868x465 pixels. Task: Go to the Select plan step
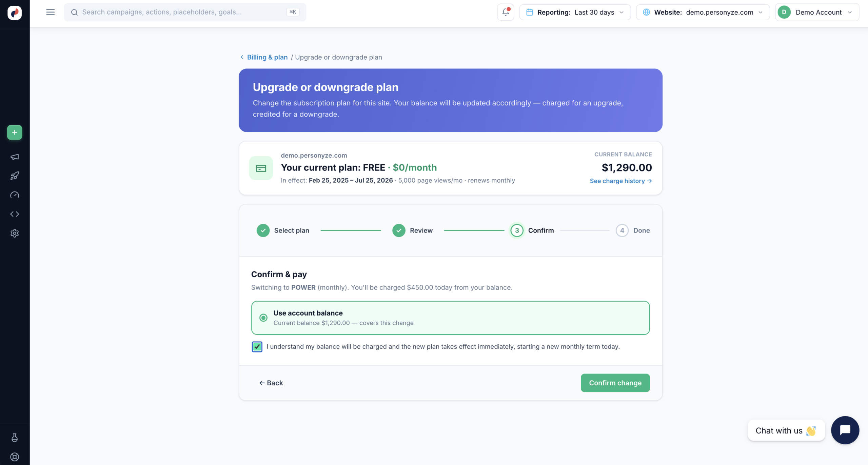pos(283,230)
